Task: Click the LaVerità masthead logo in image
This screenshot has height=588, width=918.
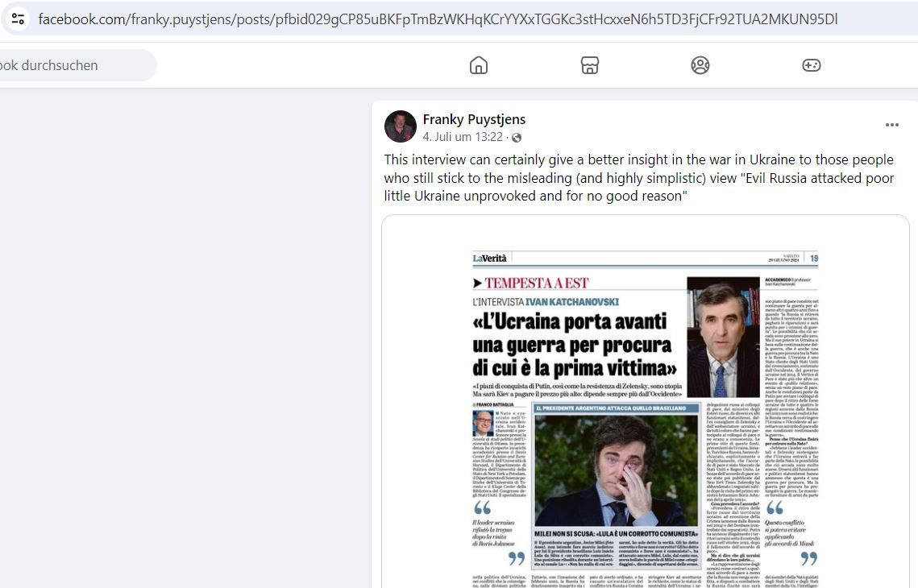Action: [x=490, y=258]
